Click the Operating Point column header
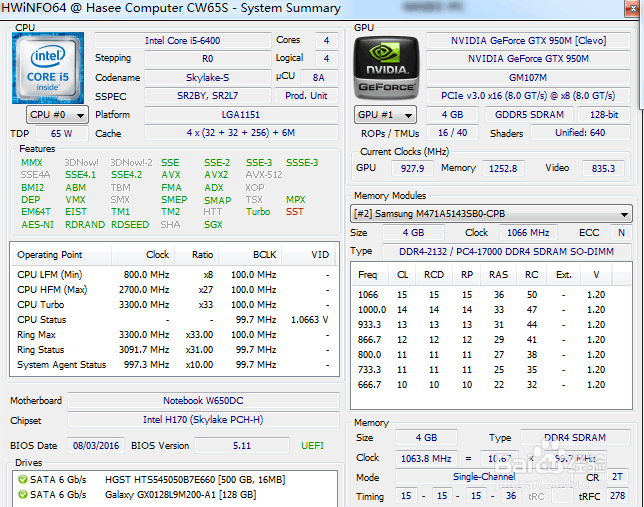This screenshot has height=507, width=644. tap(61, 255)
